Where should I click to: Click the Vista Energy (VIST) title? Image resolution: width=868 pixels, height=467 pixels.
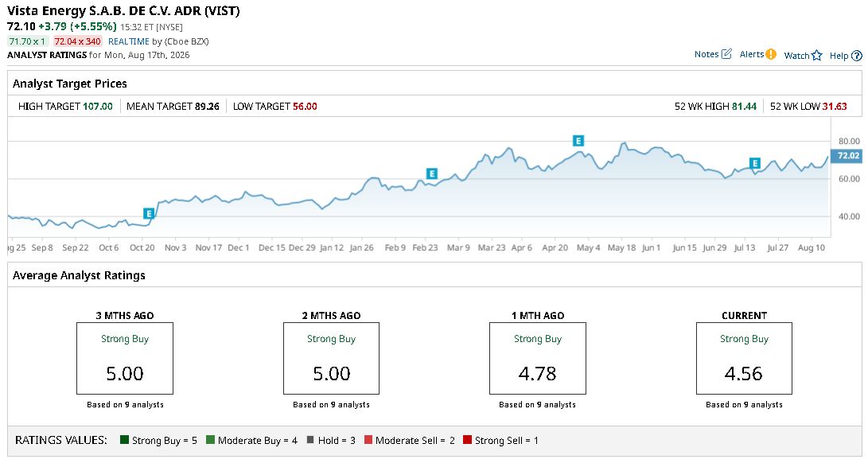point(123,11)
